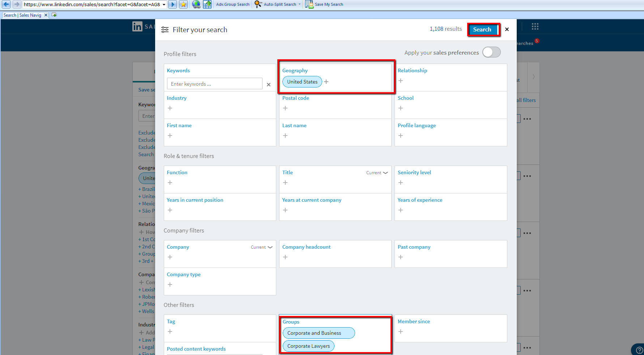The width and height of the screenshot is (644, 355).
Task: Select the Search | Sales Navigator tab
Action: click(x=22, y=15)
